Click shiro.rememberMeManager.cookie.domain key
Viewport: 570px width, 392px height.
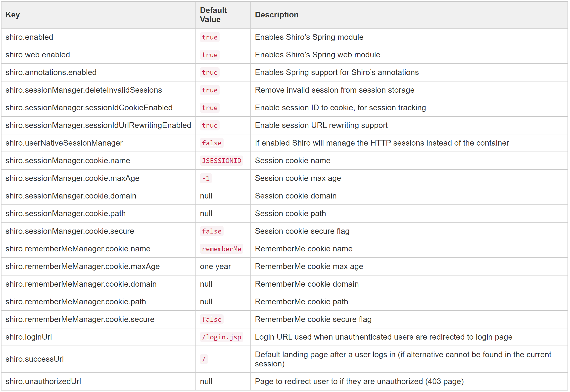click(x=81, y=284)
